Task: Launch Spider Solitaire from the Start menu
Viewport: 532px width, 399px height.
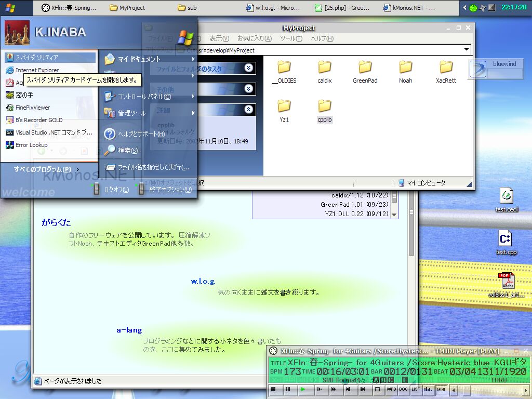Action: 50,57
